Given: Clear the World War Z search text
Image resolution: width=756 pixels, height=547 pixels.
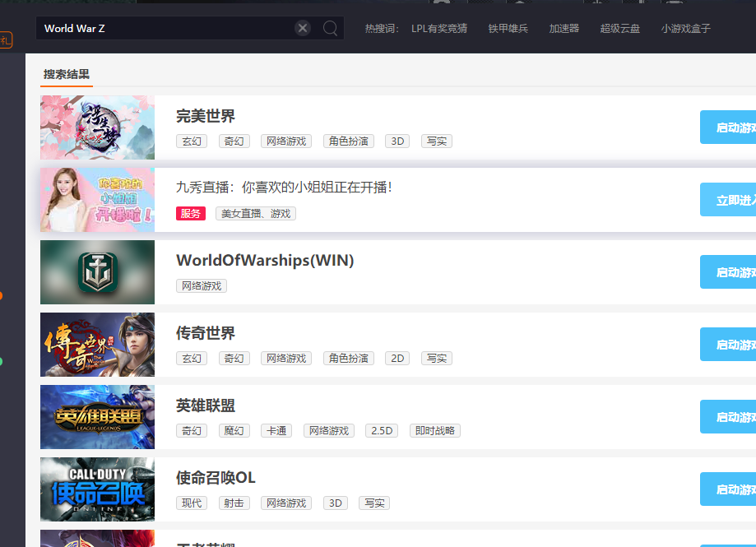Looking at the screenshot, I should click(303, 29).
